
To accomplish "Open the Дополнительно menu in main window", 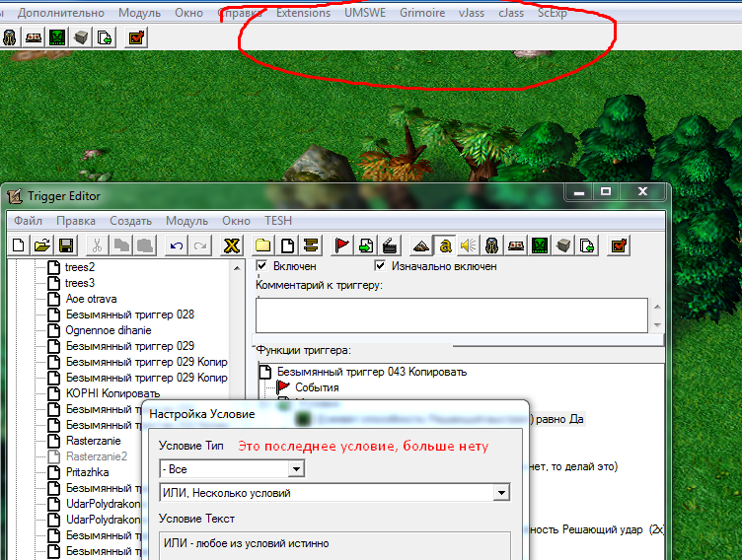I will click(60, 13).
